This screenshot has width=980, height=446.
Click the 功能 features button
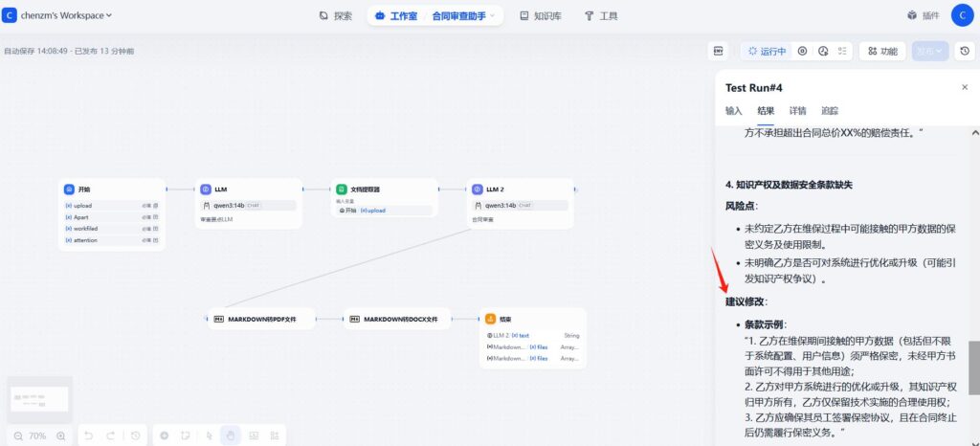(881, 51)
